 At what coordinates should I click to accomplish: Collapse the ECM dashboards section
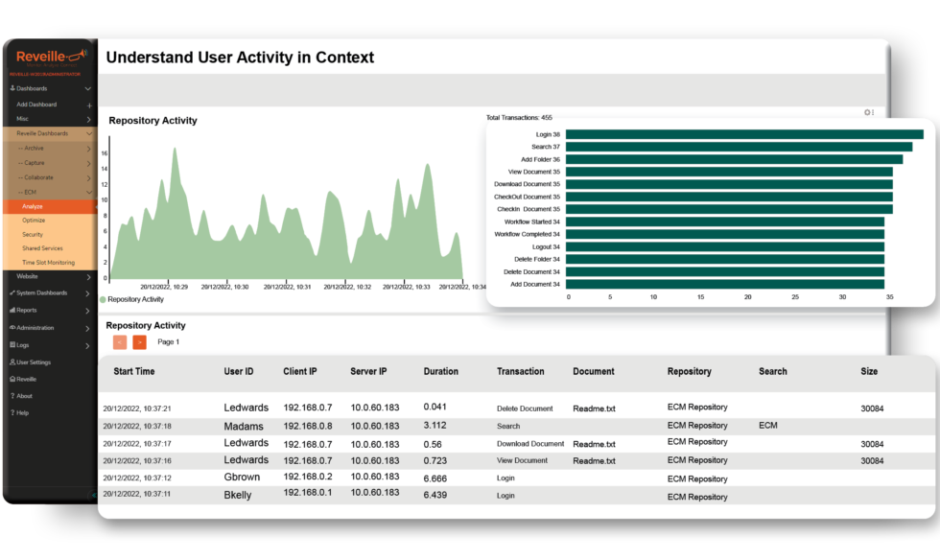[47, 191]
